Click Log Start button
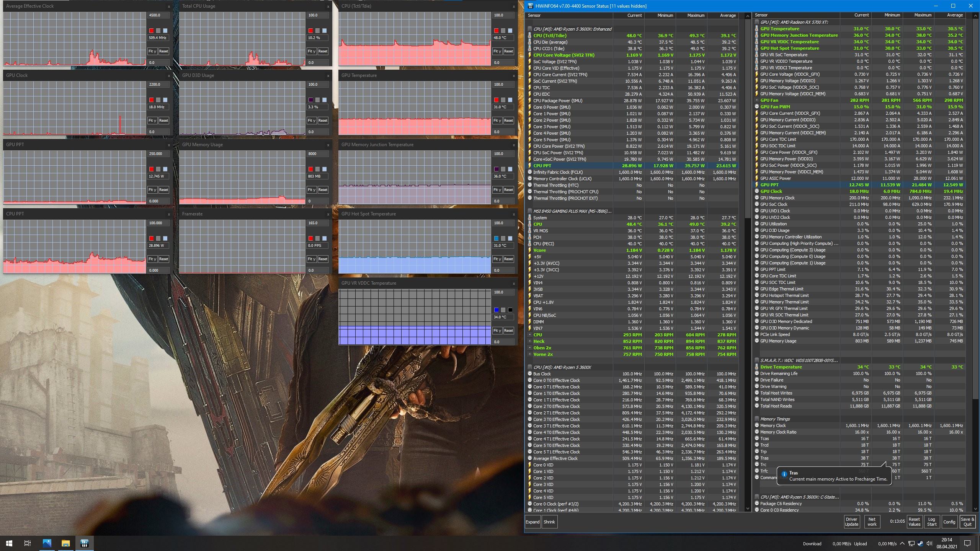This screenshot has width=980, height=551. 932,522
